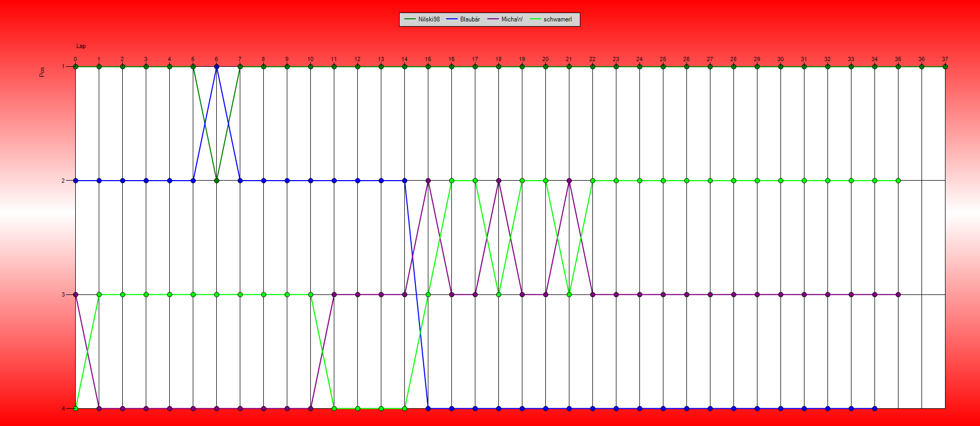980x426 pixels.
Task: Click MichaW's purple point at lap 15, position 2
Action: coord(428,181)
